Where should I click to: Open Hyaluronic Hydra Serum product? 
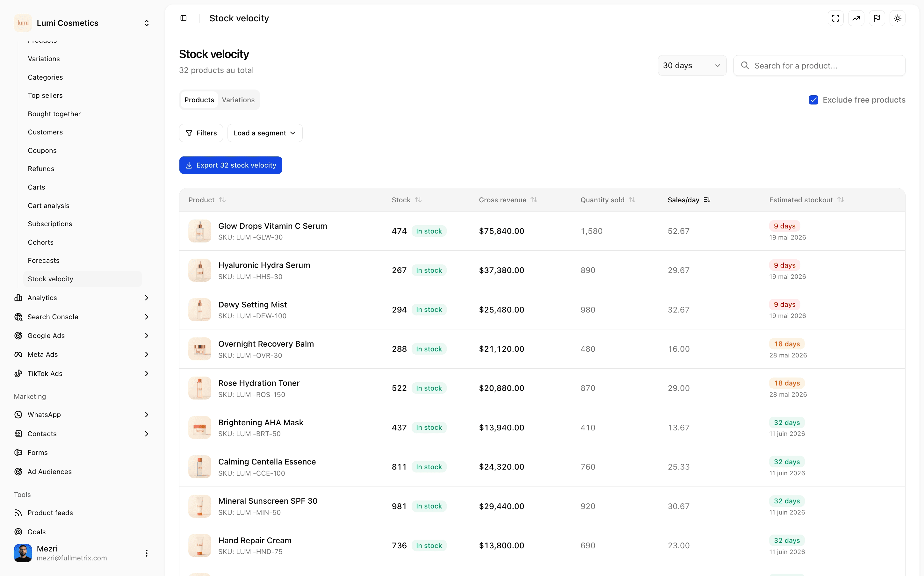pyautogui.click(x=264, y=265)
